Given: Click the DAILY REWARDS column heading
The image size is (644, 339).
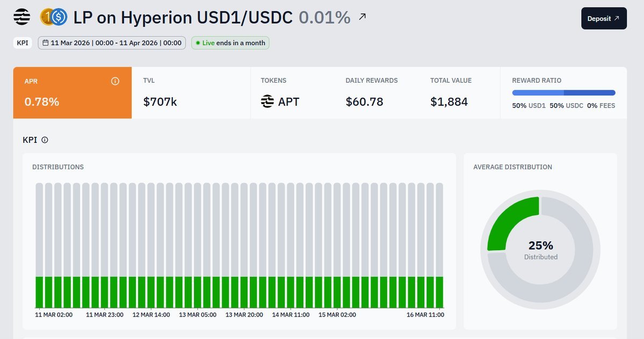Looking at the screenshot, I should (x=372, y=81).
